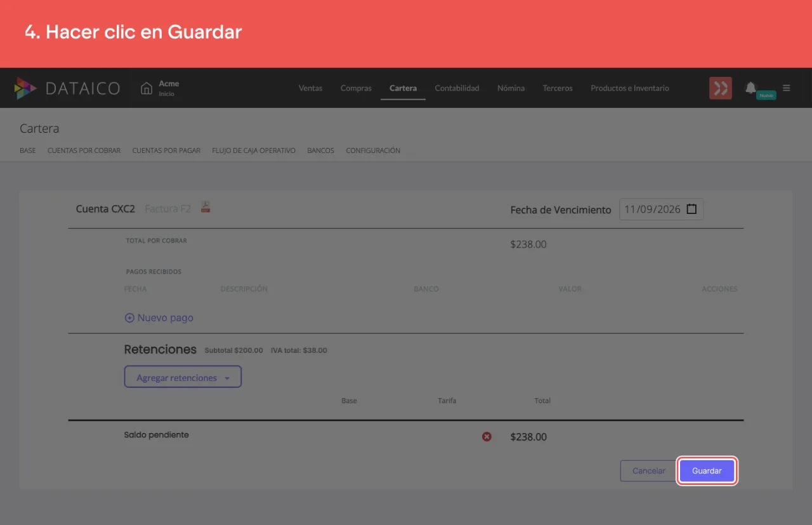Click the Cuenta CXC2 title
This screenshot has width=812, height=525.
(x=105, y=209)
